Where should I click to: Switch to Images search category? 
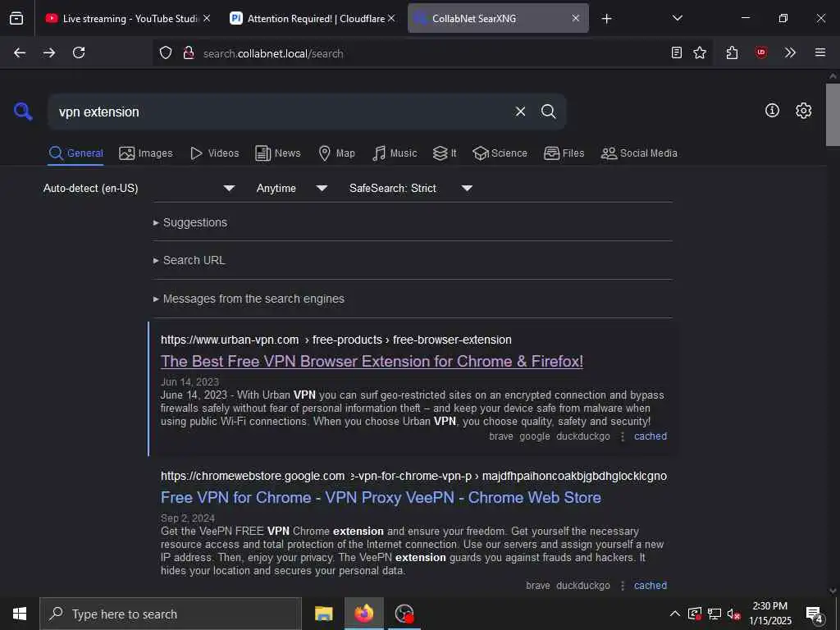point(146,153)
